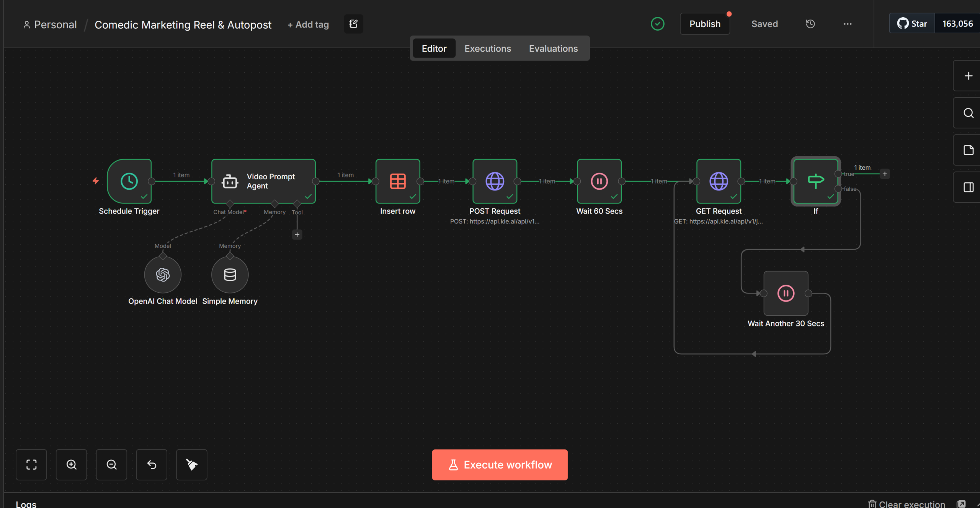Viewport: 980px width, 508px height.
Task: Select the POST Request globe node
Action: (x=495, y=181)
